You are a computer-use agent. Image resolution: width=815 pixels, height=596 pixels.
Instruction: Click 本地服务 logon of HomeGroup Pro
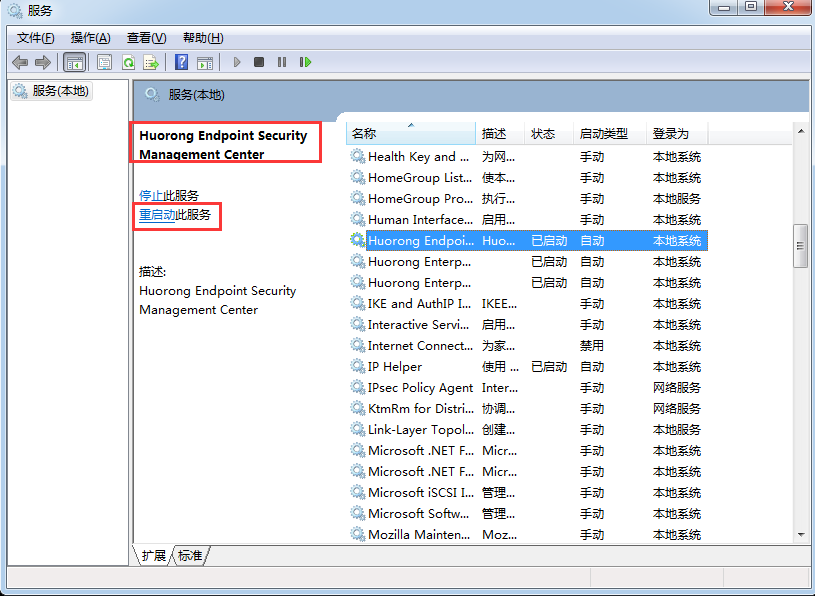click(677, 198)
